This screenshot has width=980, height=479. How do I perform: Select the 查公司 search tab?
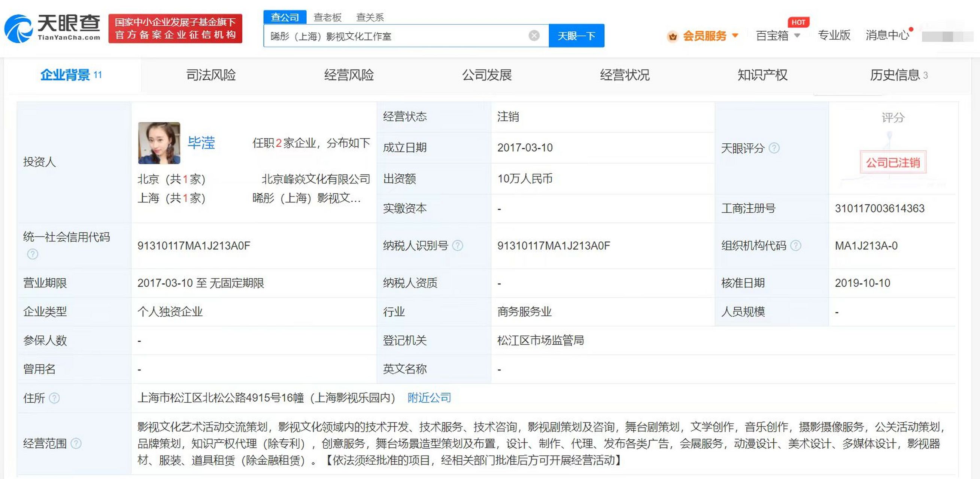[285, 17]
